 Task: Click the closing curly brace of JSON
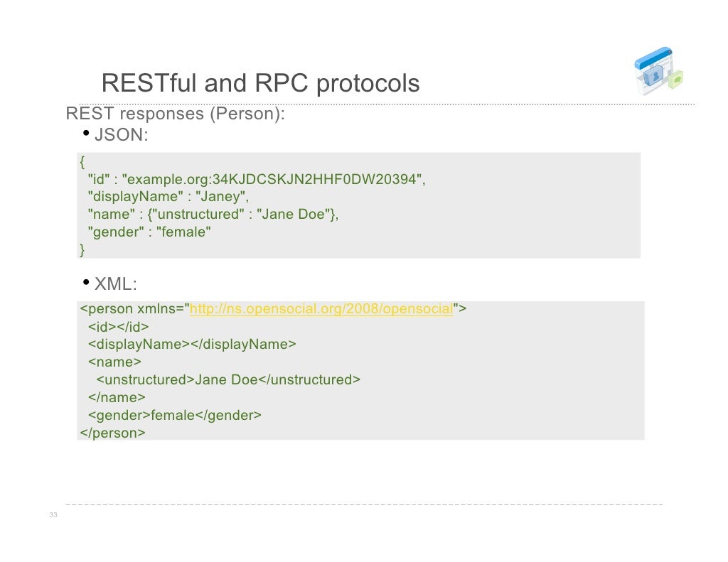coord(82,249)
